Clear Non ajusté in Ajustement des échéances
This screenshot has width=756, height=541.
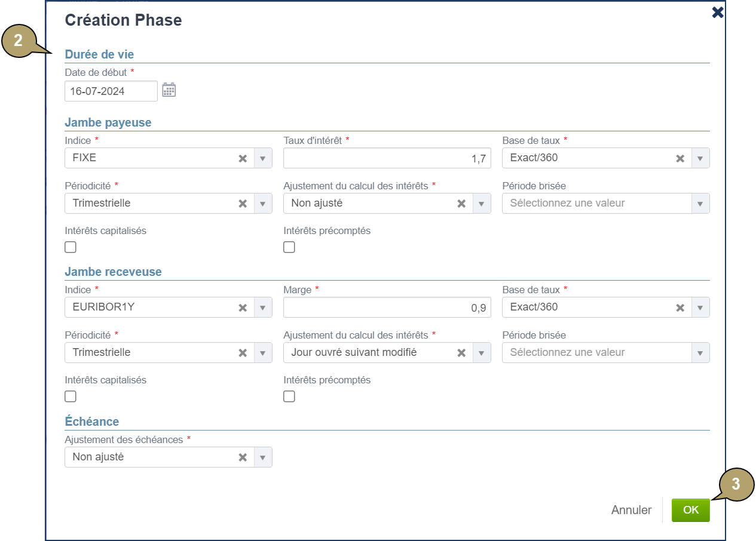[243, 457]
